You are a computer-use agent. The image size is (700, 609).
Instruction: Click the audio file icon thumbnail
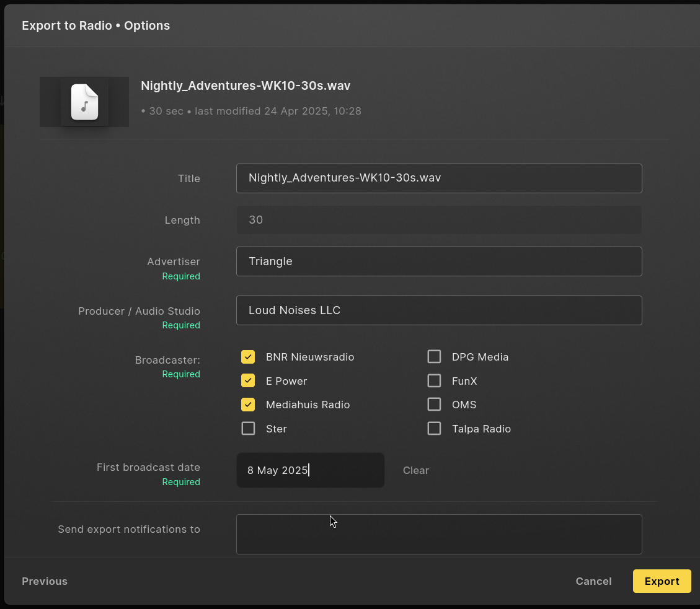[x=84, y=102]
